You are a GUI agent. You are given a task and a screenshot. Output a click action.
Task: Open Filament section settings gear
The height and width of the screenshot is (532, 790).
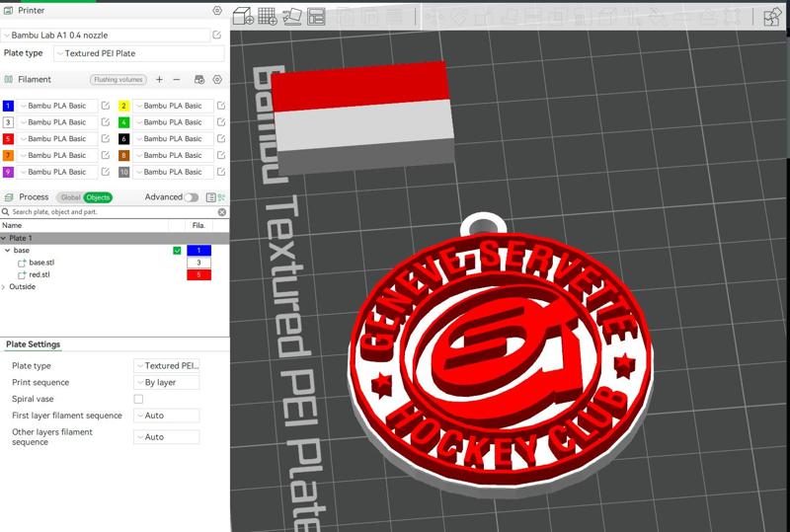point(217,80)
